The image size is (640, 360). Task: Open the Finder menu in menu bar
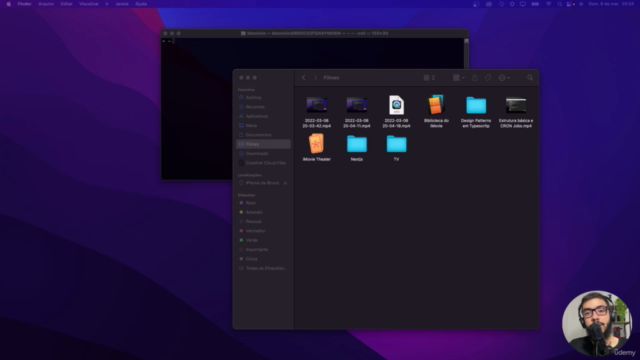coord(24,4)
